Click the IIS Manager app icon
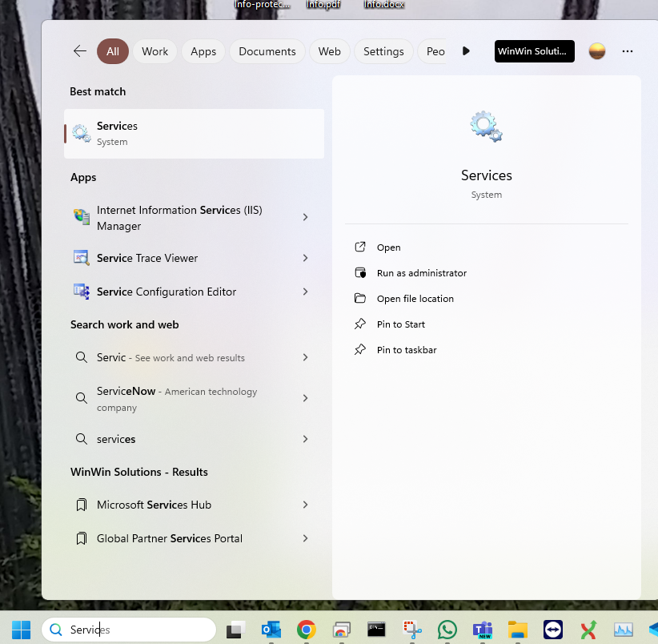The width and height of the screenshot is (658, 644). click(82, 217)
